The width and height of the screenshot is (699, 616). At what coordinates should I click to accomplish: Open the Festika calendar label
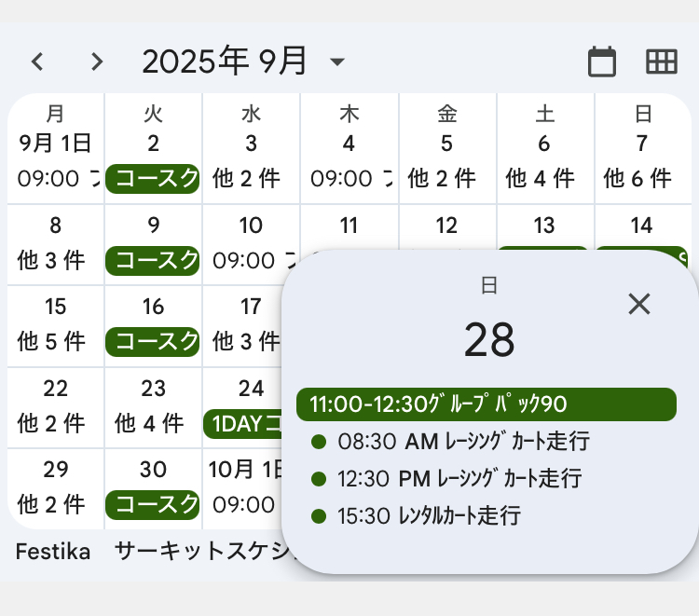[53, 552]
